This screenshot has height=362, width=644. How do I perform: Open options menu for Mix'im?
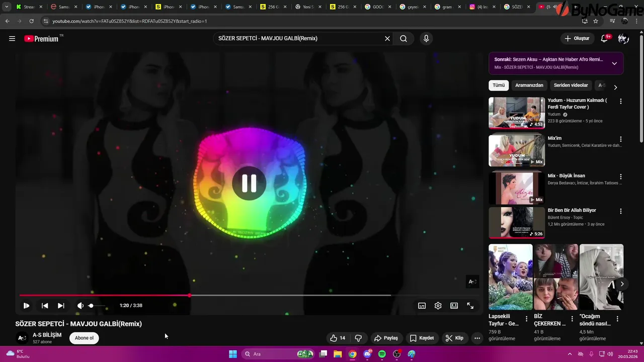620,139
